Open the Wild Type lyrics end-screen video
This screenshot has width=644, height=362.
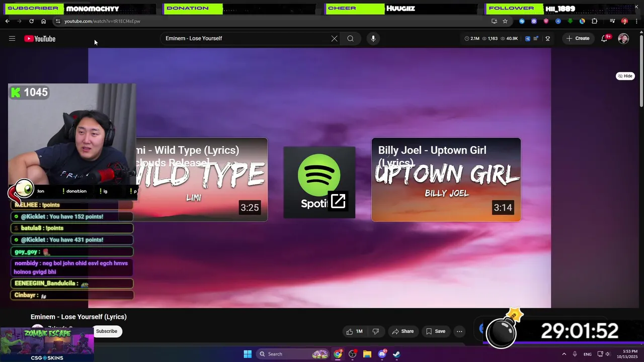pos(202,179)
